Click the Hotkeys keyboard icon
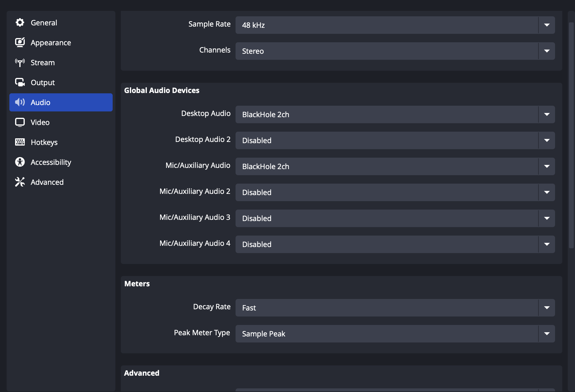The height and width of the screenshot is (392, 575). [20, 142]
